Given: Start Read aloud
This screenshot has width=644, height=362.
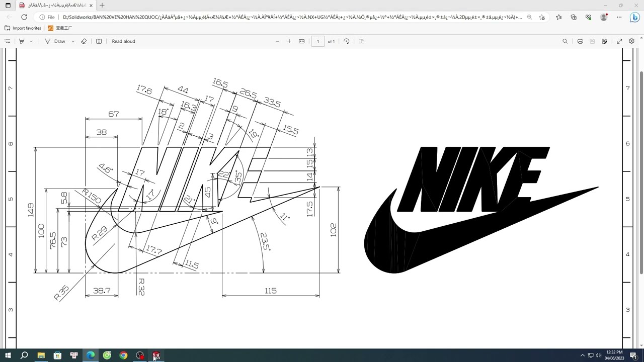Looking at the screenshot, I should point(123,41).
